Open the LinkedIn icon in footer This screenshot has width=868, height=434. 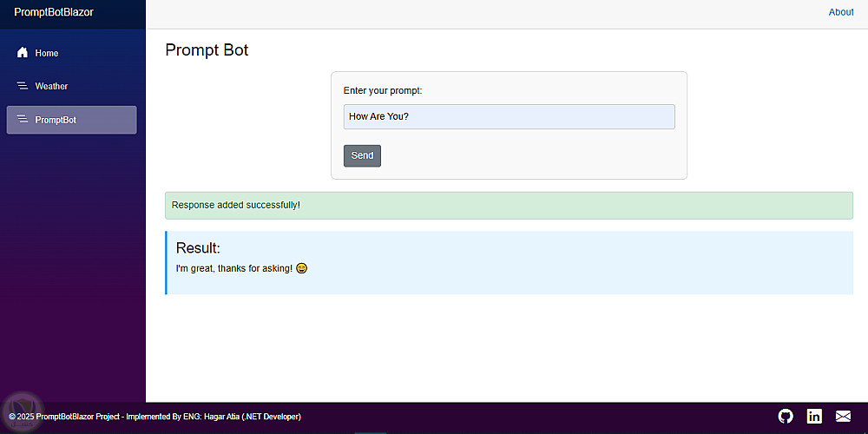pyautogui.click(x=814, y=417)
